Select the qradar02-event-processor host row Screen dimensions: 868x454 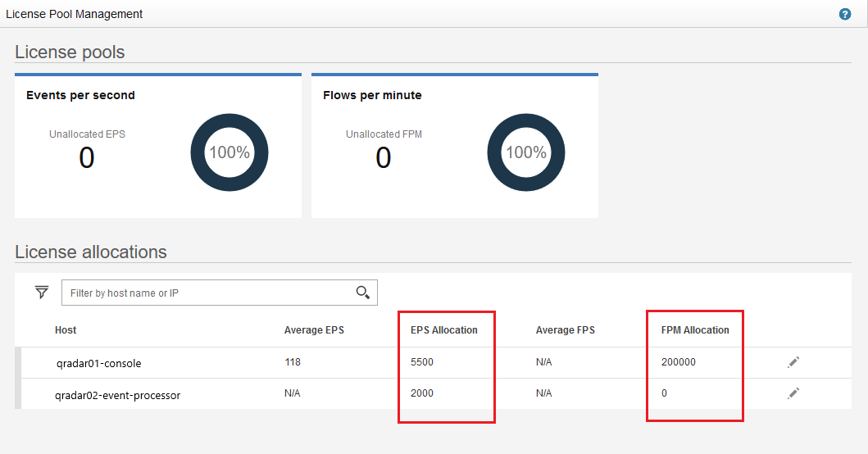[x=433, y=393]
